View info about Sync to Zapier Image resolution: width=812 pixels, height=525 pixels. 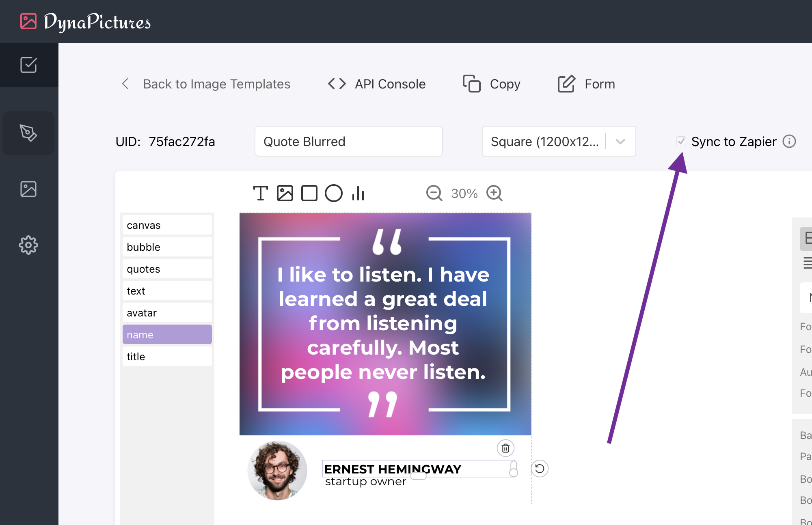coord(789,142)
